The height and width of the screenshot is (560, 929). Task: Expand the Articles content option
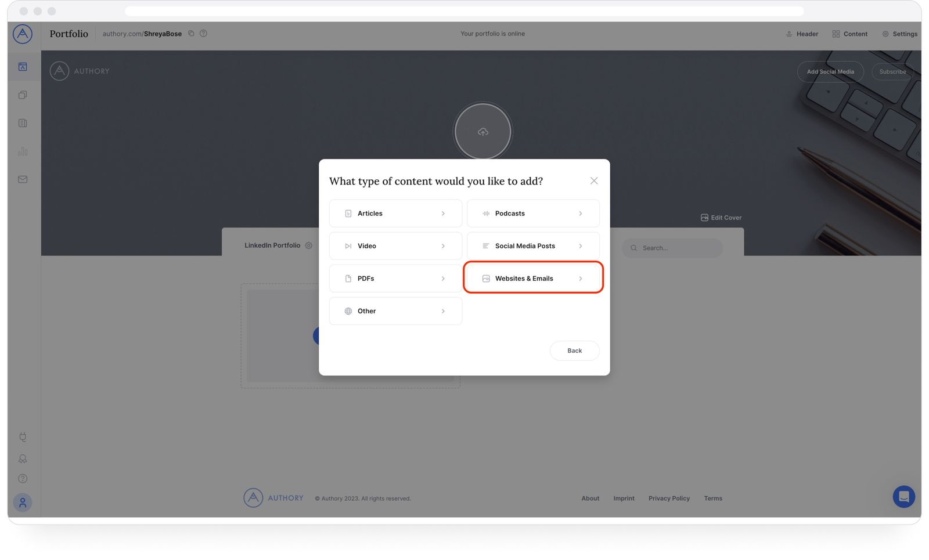(x=395, y=213)
